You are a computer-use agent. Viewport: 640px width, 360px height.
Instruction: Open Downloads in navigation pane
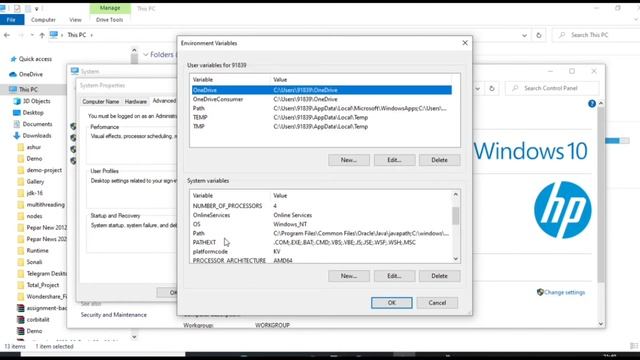pos(37,136)
